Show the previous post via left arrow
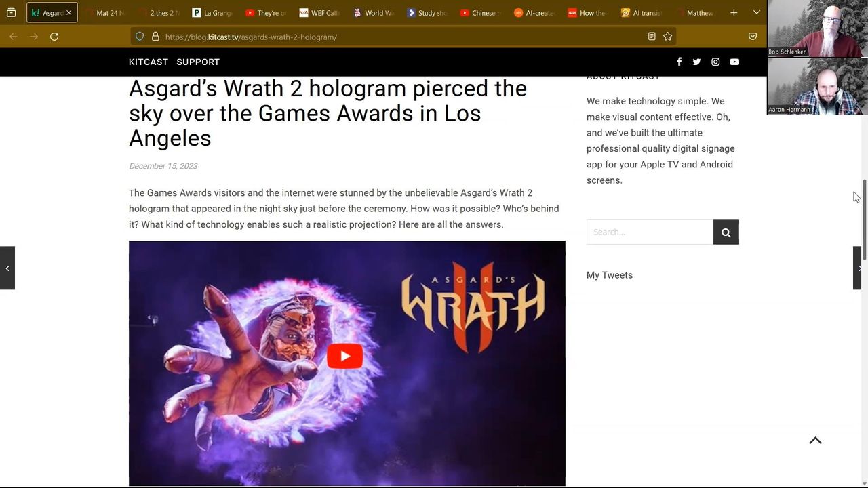 7,268
